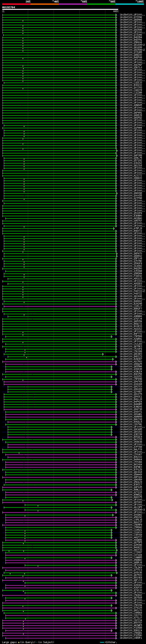Open hit UniRef100_Q7ZZH6
This screenshot has width=146, height=644.
coord(131,17)
